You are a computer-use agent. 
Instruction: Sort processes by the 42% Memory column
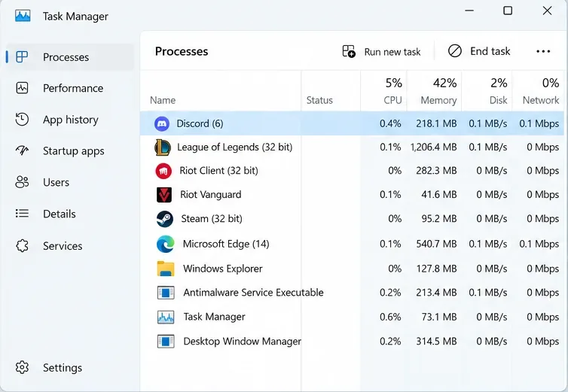[435, 91]
